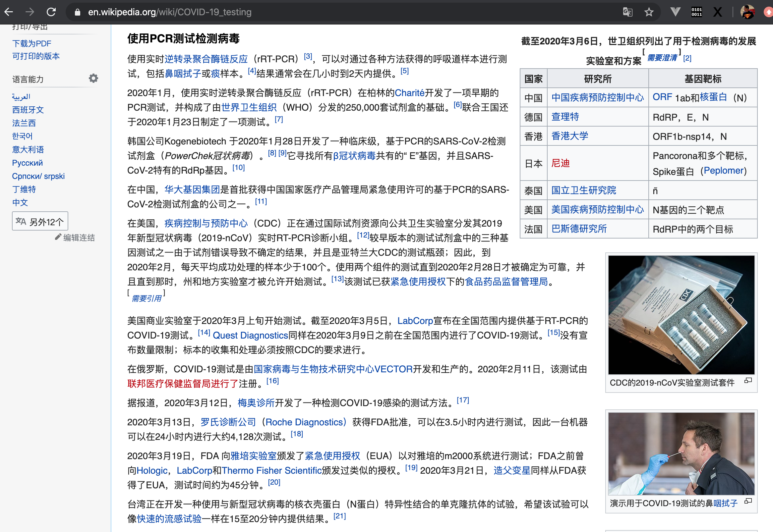
Task: Switch to 法兰西 language version
Action: [x=24, y=123]
